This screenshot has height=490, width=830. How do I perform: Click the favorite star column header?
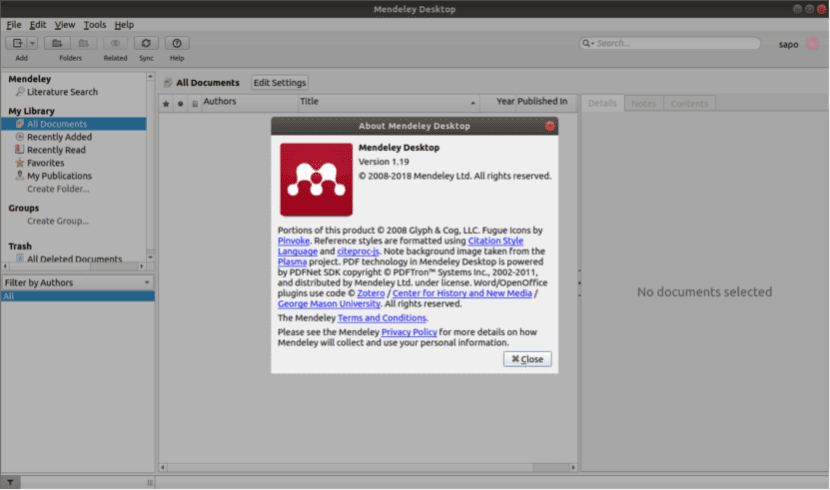point(166,104)
